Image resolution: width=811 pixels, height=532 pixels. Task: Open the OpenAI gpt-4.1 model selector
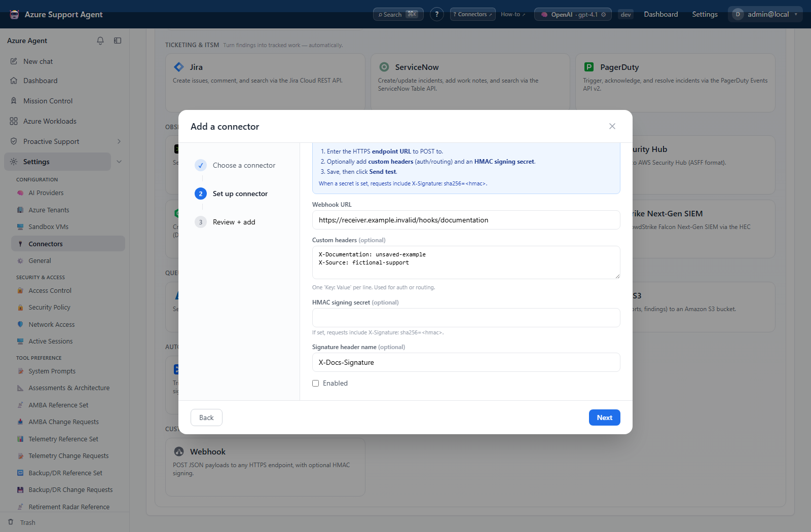(x=573, y=14)
